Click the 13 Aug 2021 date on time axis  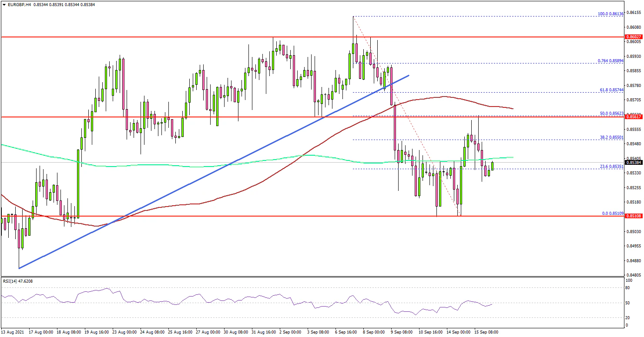coord(12,332)
